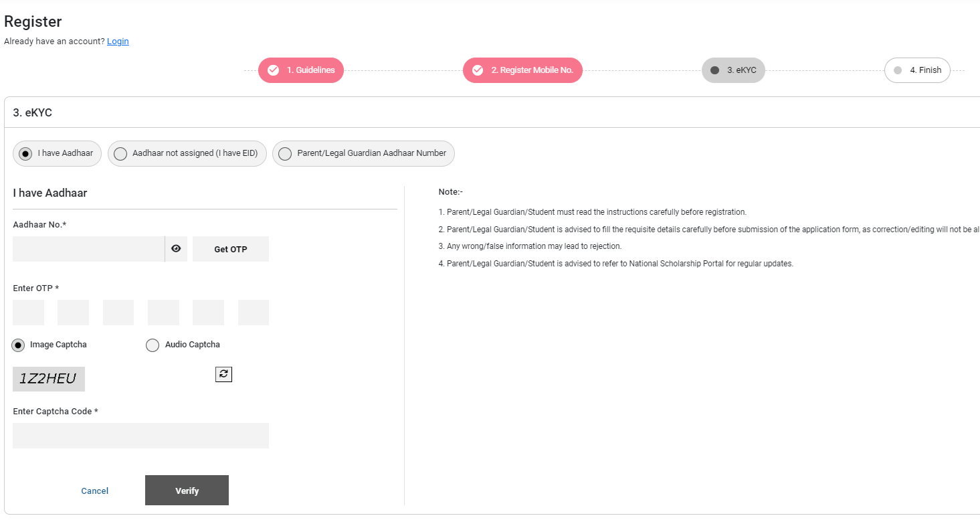Select Parent/Legal Guardian Aadhaar Number option
This screenshot has width=980, height=522.
(363, 153)
